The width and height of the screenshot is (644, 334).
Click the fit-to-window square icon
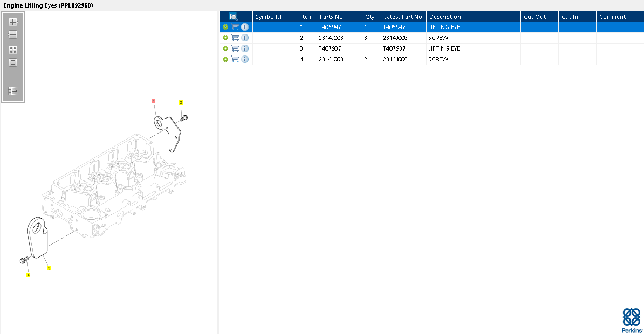[x=13, y=63]
